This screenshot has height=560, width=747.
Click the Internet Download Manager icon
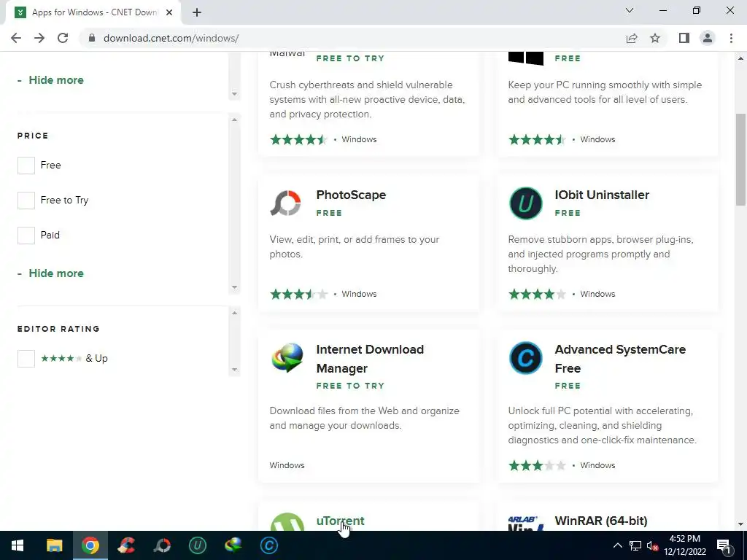pyautogui.click(x=287, y=357)
